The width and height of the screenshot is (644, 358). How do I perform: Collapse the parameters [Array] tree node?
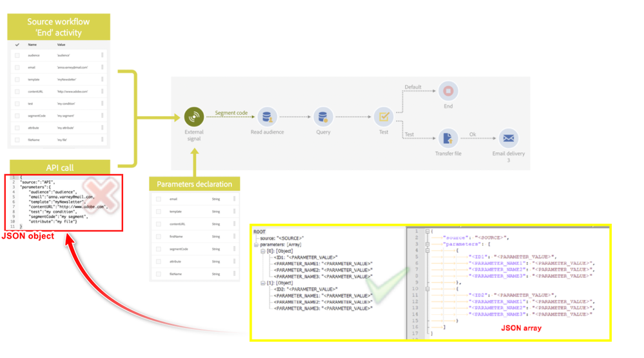click(x=256, y=244)
